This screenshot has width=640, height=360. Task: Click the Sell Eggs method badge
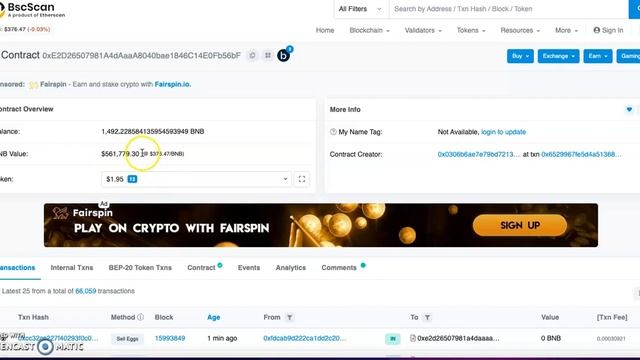click(x=127, y=338)
